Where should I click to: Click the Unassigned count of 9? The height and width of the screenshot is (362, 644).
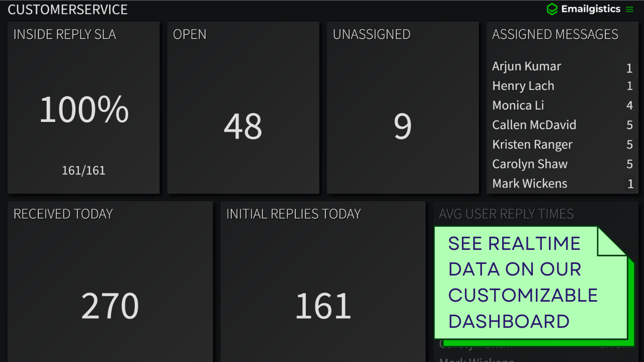[403, 126]
